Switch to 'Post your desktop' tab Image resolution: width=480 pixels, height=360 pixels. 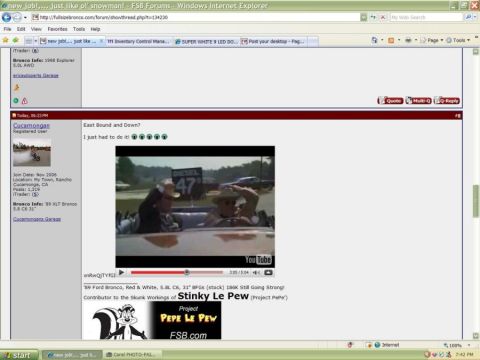pos(273,41)
